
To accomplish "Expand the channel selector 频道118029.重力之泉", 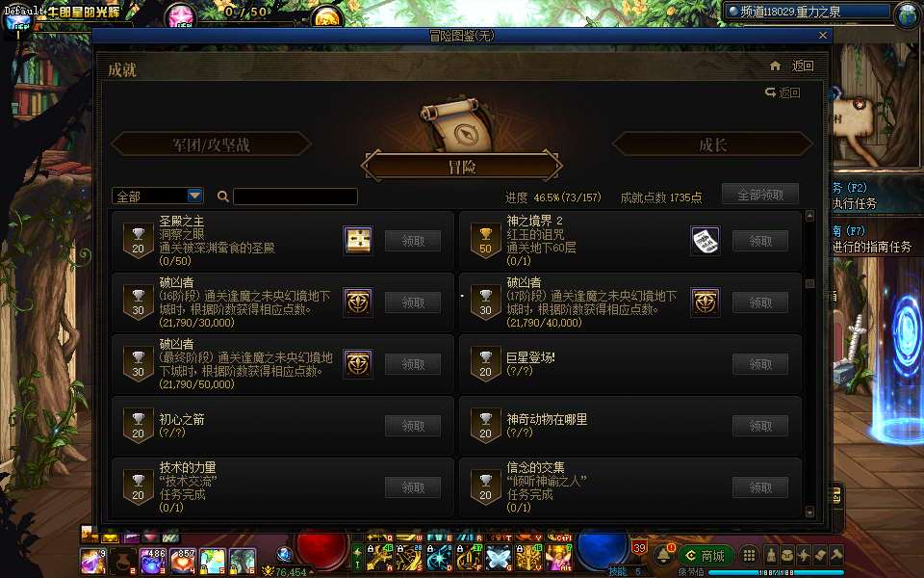I will tap(807, 12).
